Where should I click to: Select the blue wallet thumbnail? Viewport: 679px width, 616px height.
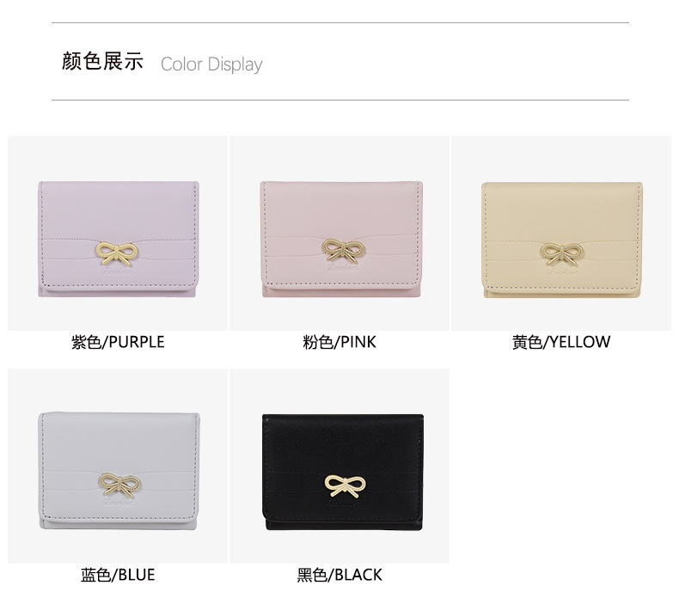tap(118, 467)
